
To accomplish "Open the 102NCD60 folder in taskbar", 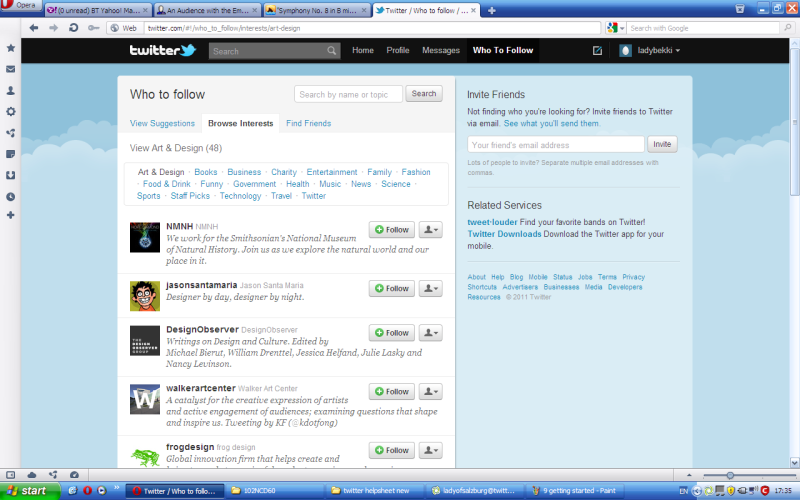I will click(274, 491).
